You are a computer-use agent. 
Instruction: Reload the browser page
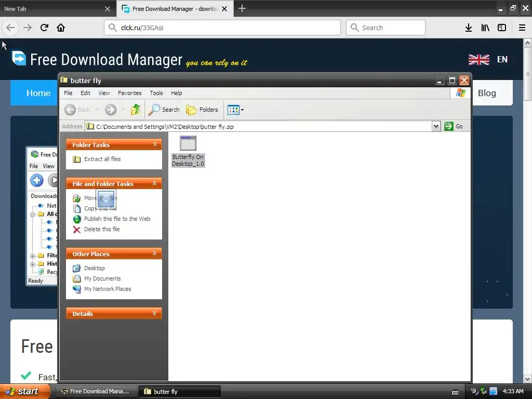click(45, 28)
